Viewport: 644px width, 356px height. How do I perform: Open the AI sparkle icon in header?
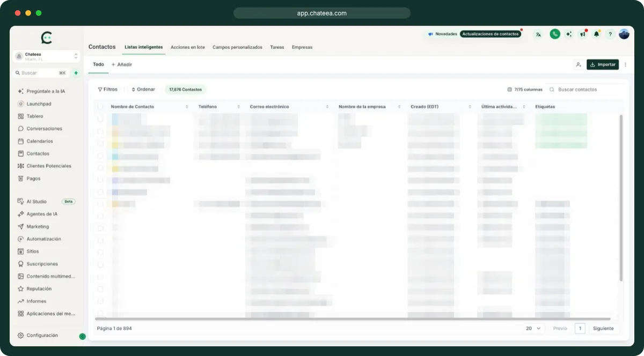point(569,34)
